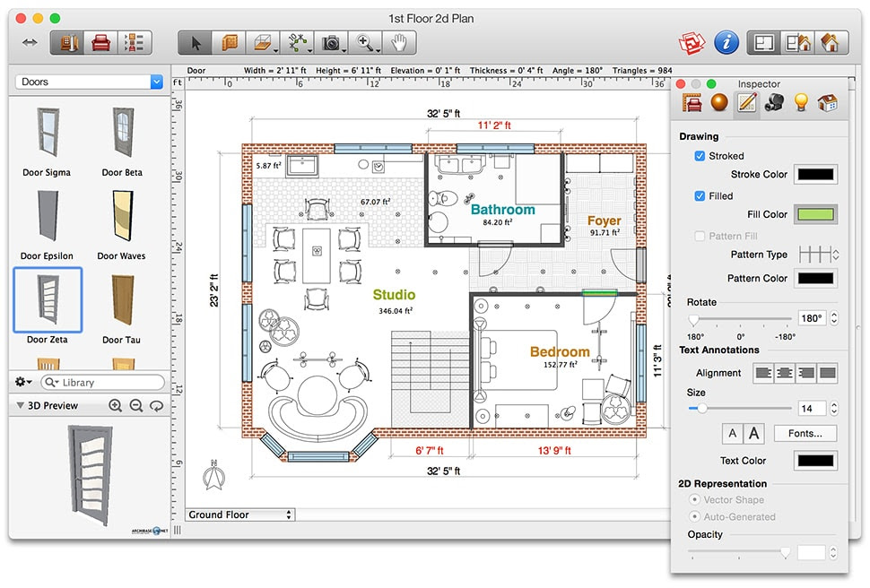The height and width of the screenshot is (588, 870).
Task: Rotate the 3D Preview view
Action: click(x=157, y=405)
